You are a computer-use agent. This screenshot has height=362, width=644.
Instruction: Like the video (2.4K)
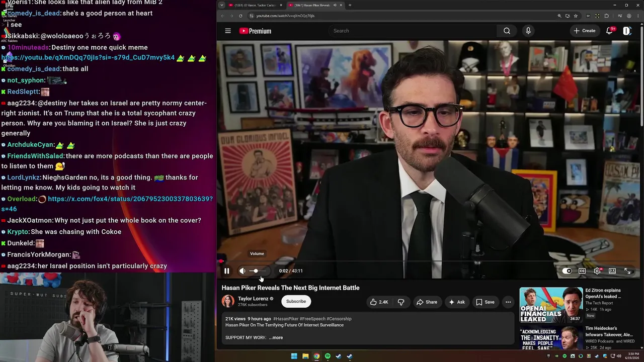coord(379,302)
